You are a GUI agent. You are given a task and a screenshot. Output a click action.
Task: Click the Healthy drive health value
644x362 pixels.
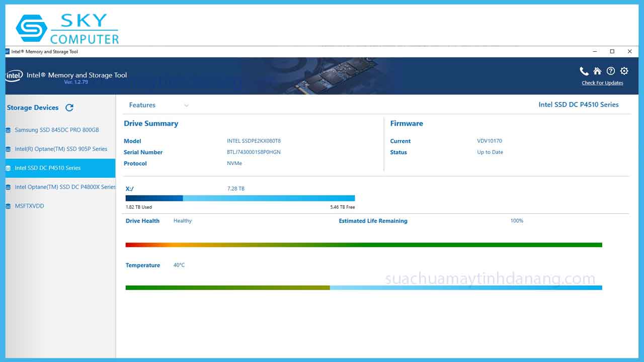click(183, 221)
